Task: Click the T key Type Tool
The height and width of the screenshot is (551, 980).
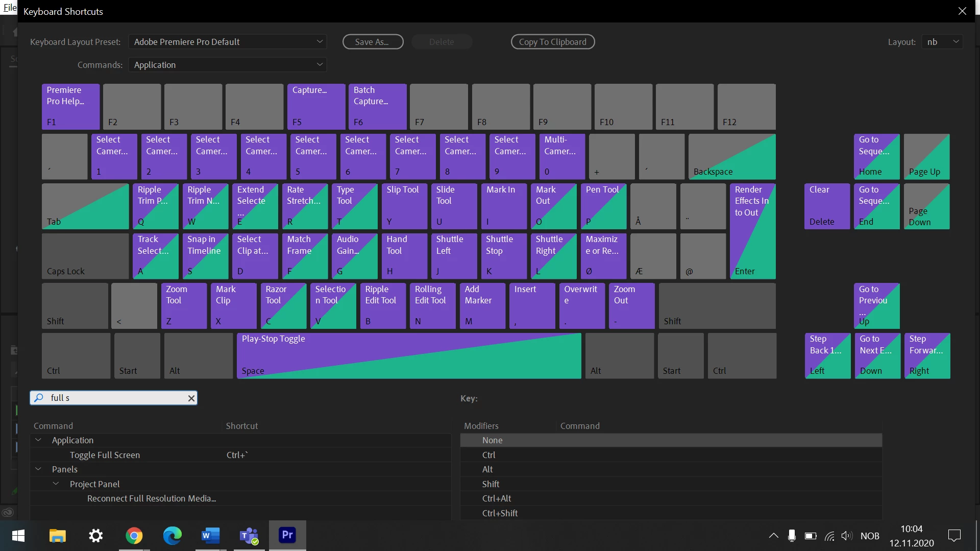Action: point(354,206)
